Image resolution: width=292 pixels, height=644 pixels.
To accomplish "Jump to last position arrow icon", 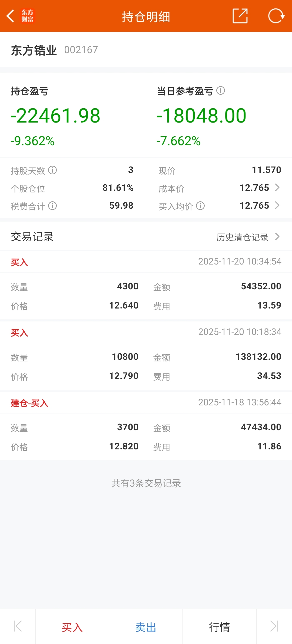I will [x=274, y=626].
